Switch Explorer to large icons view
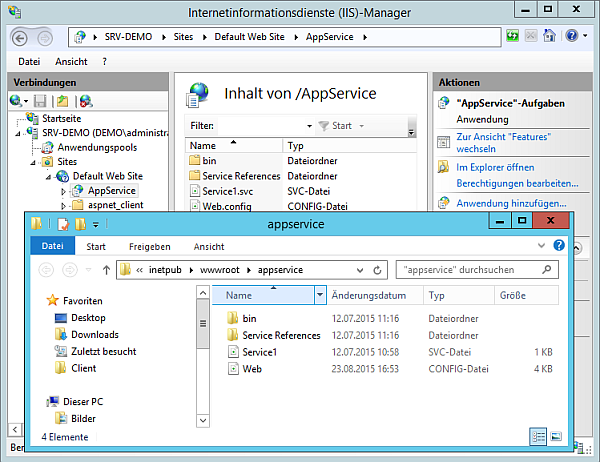Screen dimensions: 600x462 click(556, 436)
